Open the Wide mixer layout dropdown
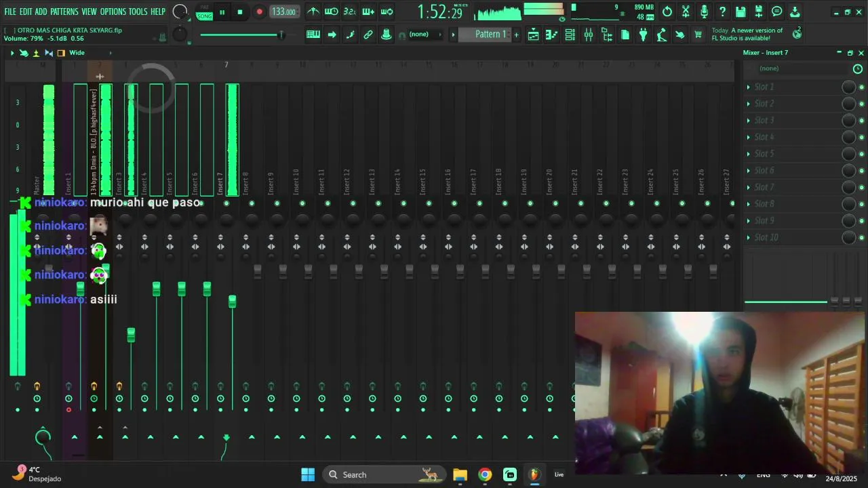The height and width of the screenshot is (488, 868). pos(90,53)
